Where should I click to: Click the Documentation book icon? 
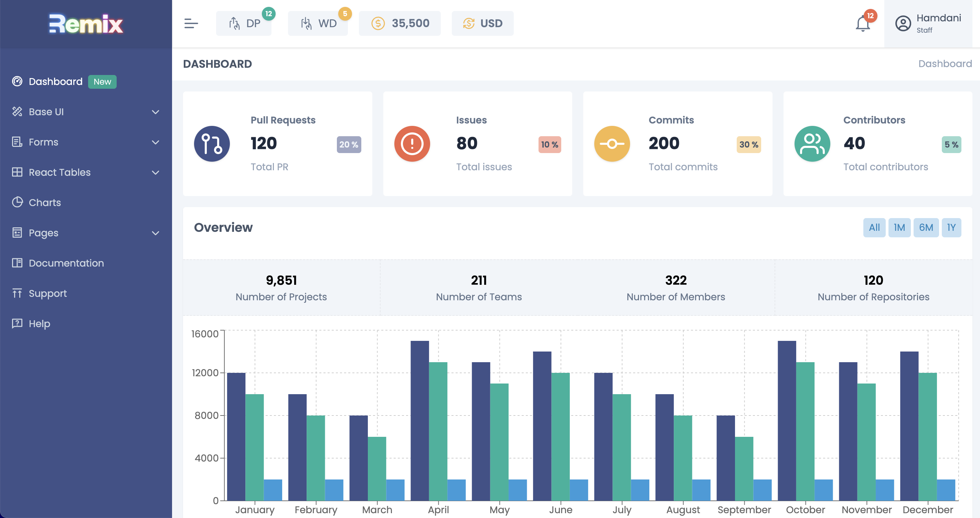click(x=17, y=263)
